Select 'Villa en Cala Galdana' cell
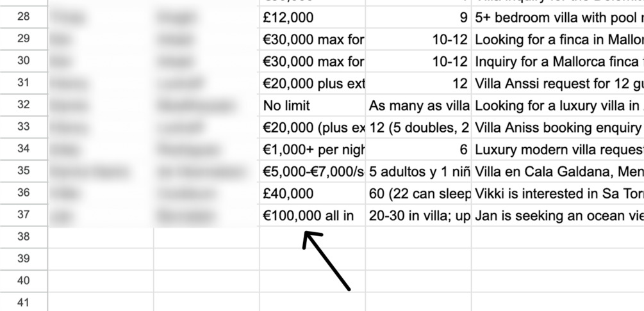Viewport: 644px width, 311px height. (557, 171)
